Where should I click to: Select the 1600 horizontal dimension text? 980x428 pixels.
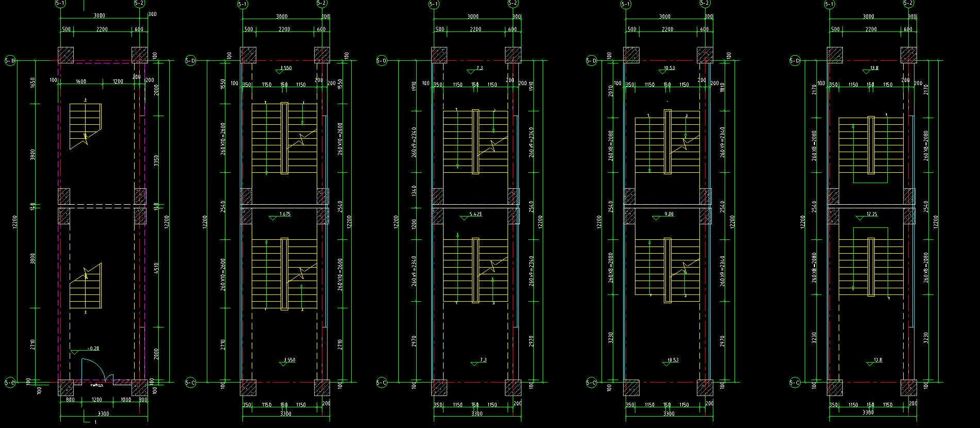(81, 81)
